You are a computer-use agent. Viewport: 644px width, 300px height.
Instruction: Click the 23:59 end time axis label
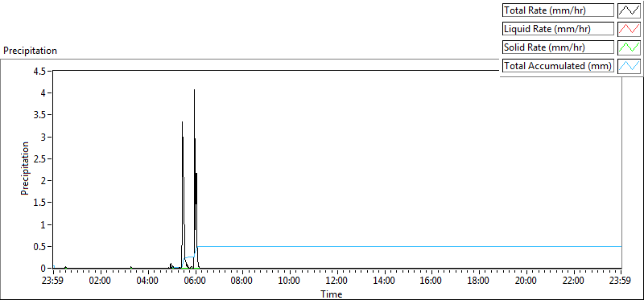click(621, 282)
